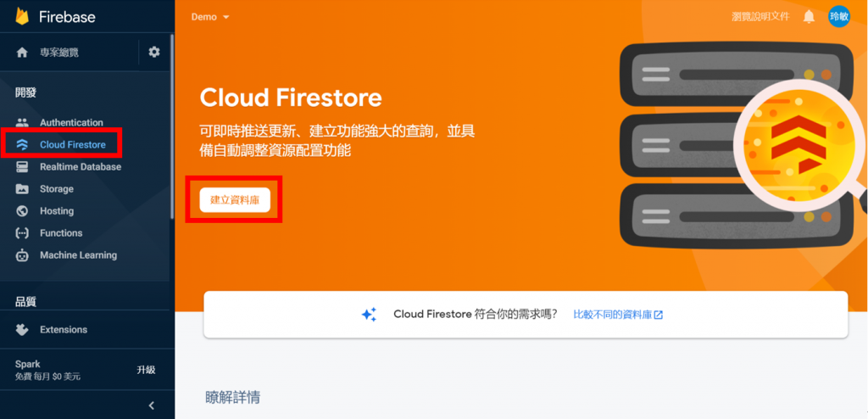Click the Storage folder icon
The image size is (868, 419).
(22, 189)
